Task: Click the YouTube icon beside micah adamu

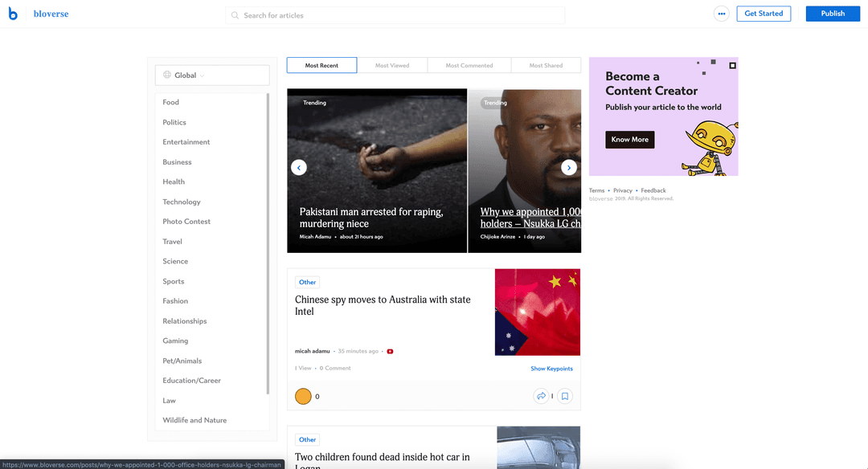Action: 390,351
